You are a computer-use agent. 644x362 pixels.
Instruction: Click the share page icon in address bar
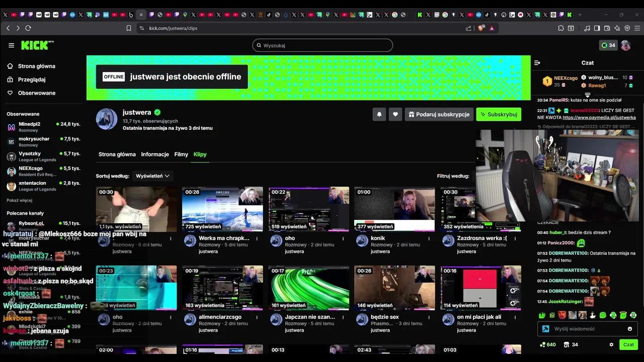pos(469,28)
